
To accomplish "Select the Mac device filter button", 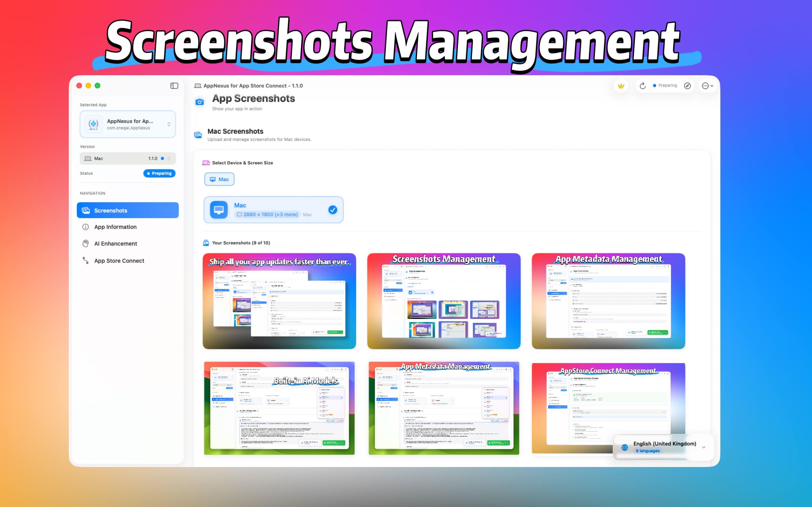I will coord(219,179).
